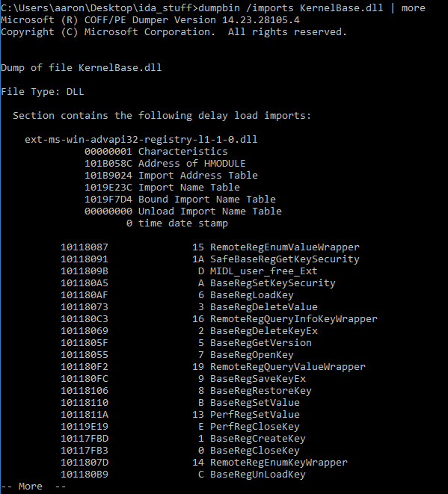Click the BaseRegSetKeySecurity entry
Viewport: 448px width, 494px height.
273,283
